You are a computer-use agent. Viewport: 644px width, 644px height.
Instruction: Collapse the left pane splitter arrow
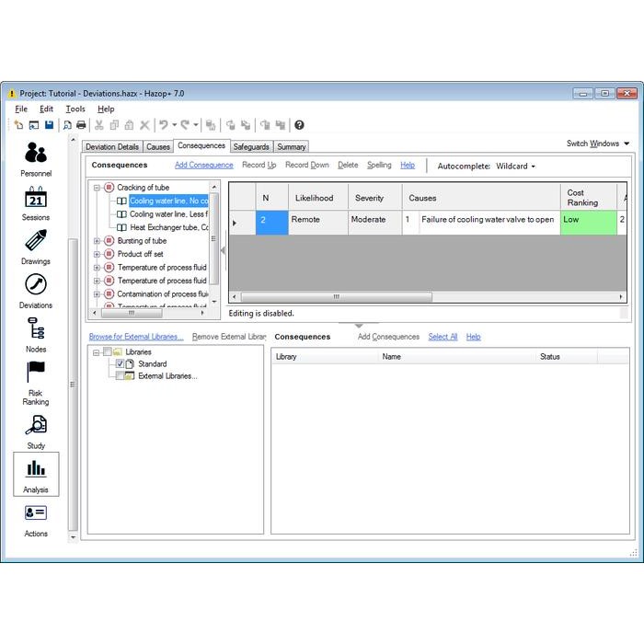click(223, 250)
